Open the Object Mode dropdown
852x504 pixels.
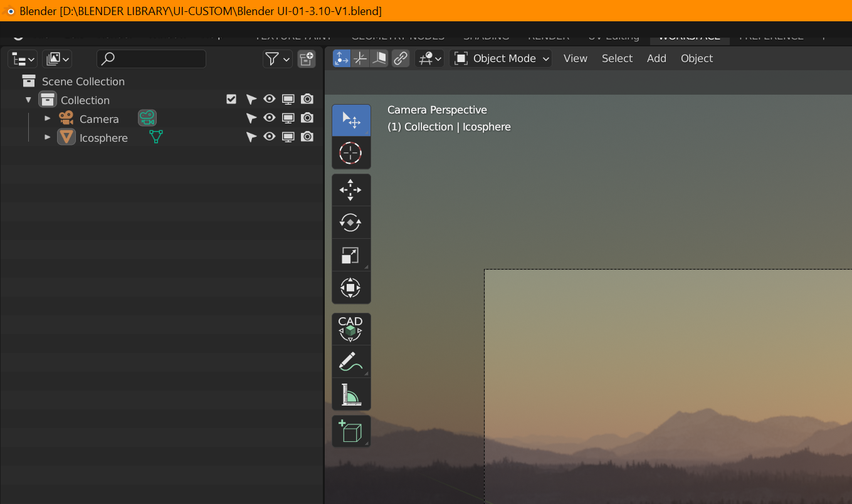point(500,58)
